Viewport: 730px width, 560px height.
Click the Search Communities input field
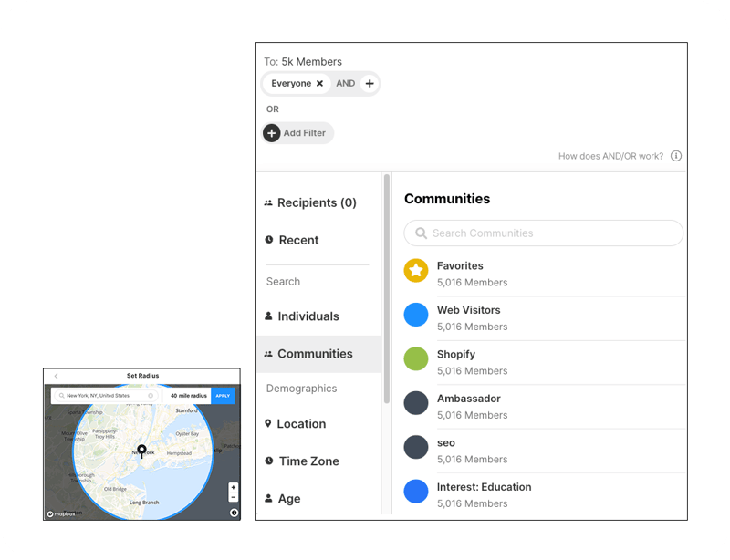click(544, 233)
